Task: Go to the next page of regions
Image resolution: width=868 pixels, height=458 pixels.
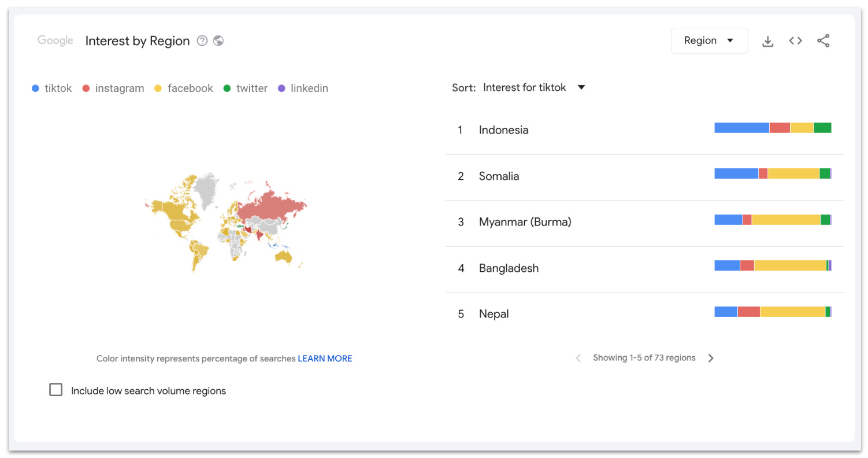Action: [x=711, y=358]
